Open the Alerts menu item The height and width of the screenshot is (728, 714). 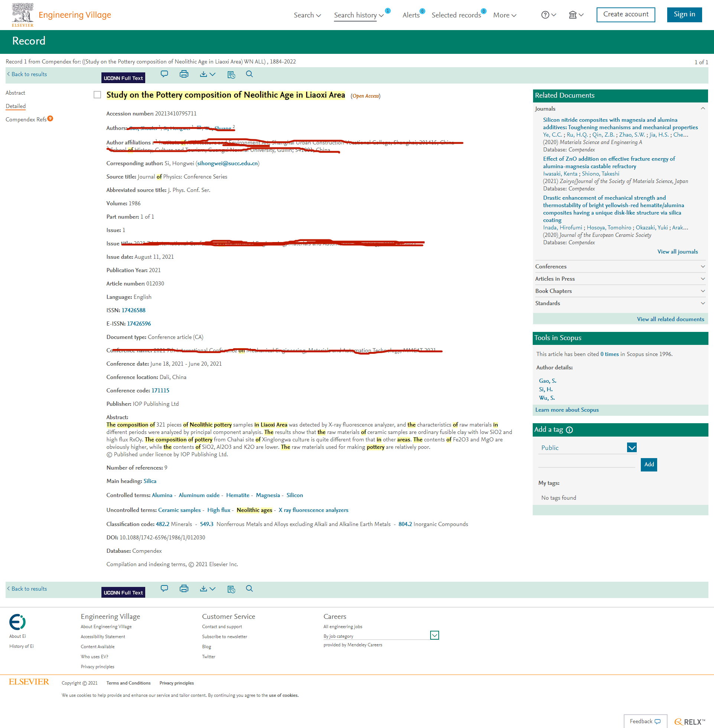click(411, 15)
